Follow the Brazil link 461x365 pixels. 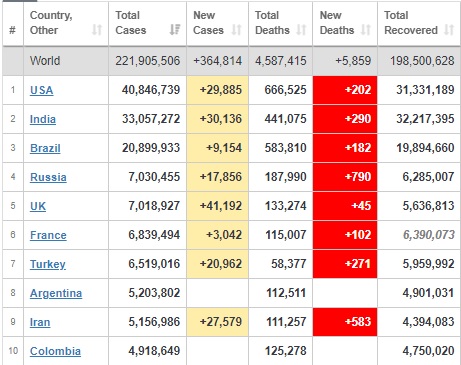pyautogui.click(x=45, y=148)
